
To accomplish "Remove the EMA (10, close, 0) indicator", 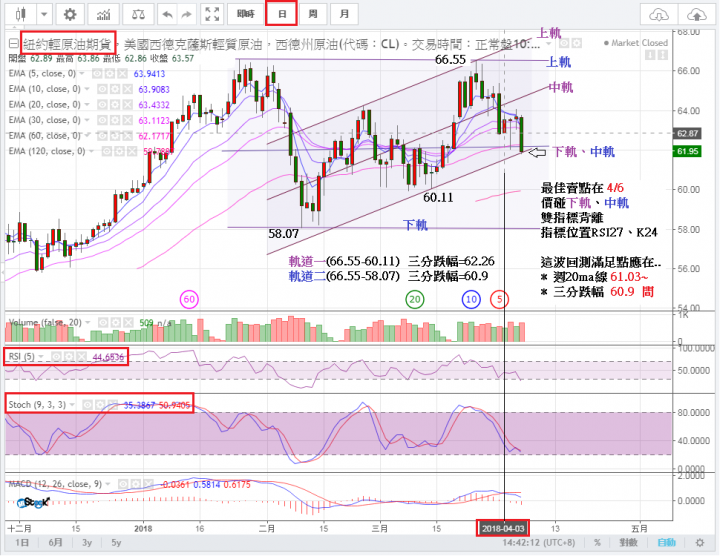I will tap(127, 89).
